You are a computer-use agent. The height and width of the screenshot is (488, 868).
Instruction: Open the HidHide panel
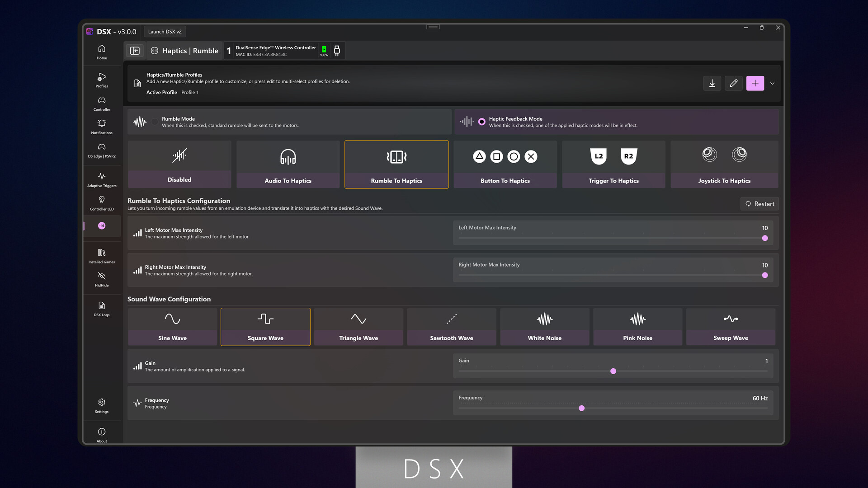[101, 279]
